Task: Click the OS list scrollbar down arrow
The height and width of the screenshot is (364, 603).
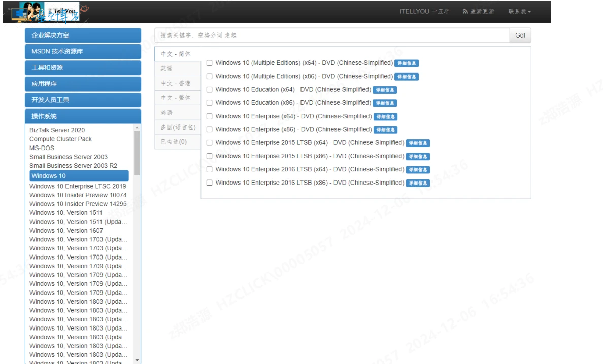Action: click(x=137, y=360)
